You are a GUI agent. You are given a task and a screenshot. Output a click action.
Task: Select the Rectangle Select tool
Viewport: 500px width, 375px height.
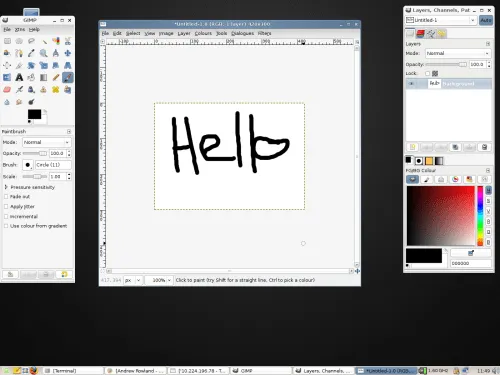[7, 41]
